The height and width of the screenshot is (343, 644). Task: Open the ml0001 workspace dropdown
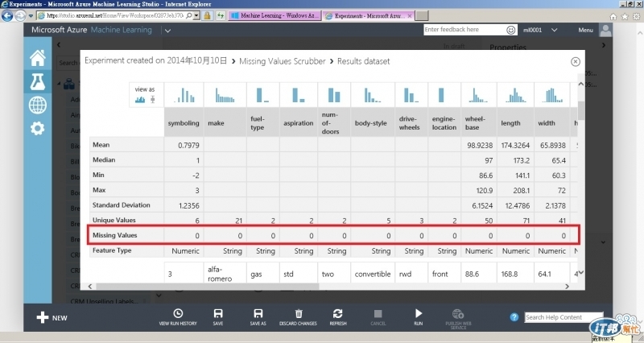pyautogui.click(x=554, y=30)
